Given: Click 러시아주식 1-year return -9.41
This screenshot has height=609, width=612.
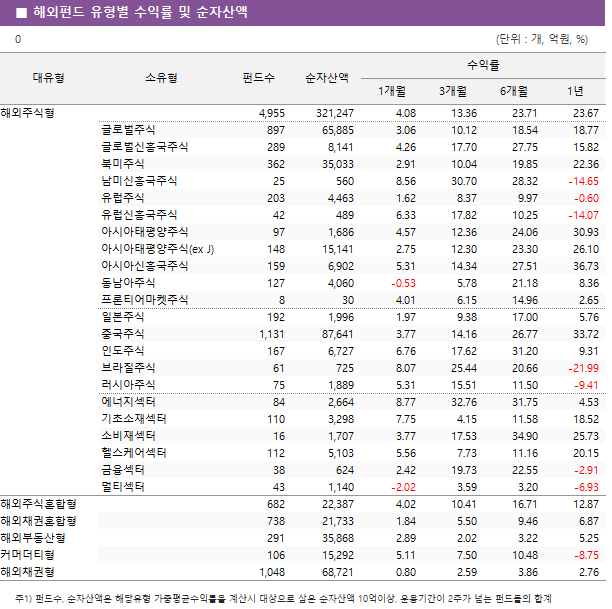Looking at the screenshot, I should tap(586, 385).
